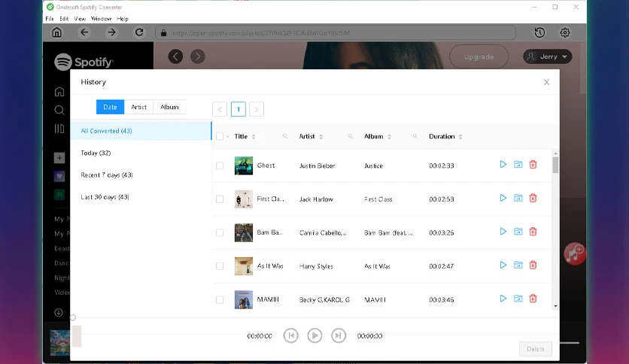Open the Edit menu
629x364 pixels.
coord(64,19)
